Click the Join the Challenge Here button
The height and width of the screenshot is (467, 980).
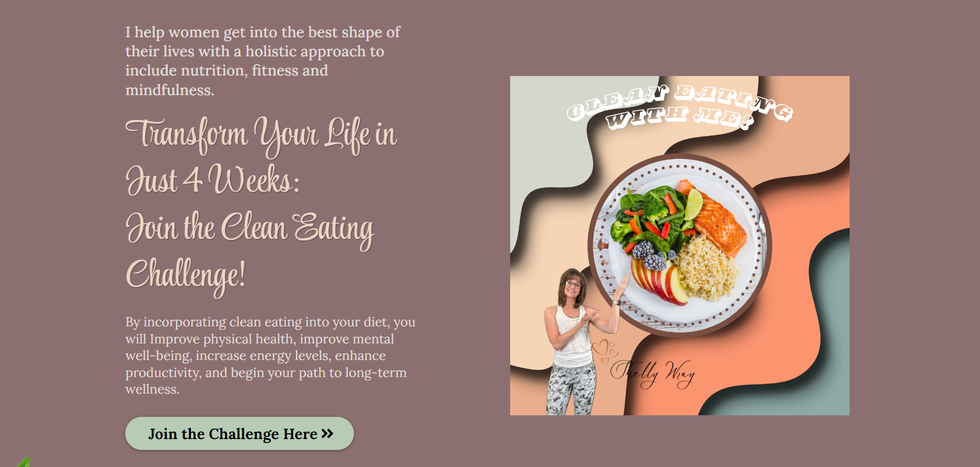tap(240, 433)
